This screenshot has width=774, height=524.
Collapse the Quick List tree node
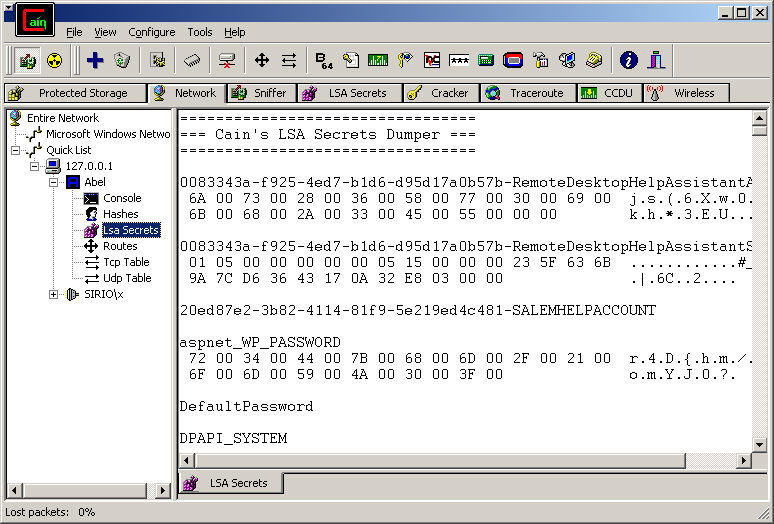coord(15,150)
